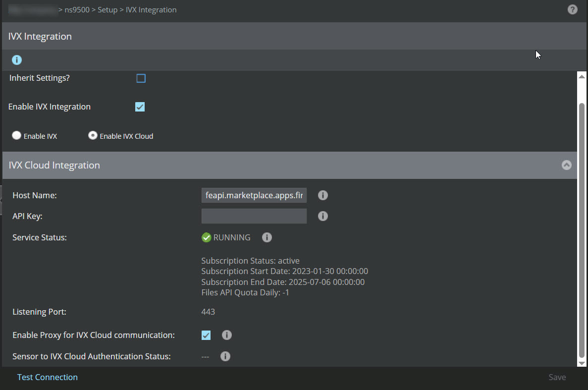Screen dimensions: 588x390
Task: Click the green RUNNING status check icon
Action: tap(206, 237)
